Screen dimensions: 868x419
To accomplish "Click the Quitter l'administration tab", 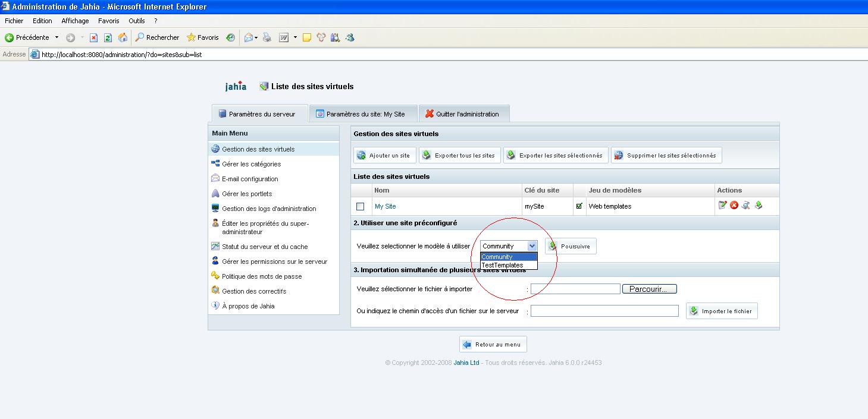I will pos(465,114).
